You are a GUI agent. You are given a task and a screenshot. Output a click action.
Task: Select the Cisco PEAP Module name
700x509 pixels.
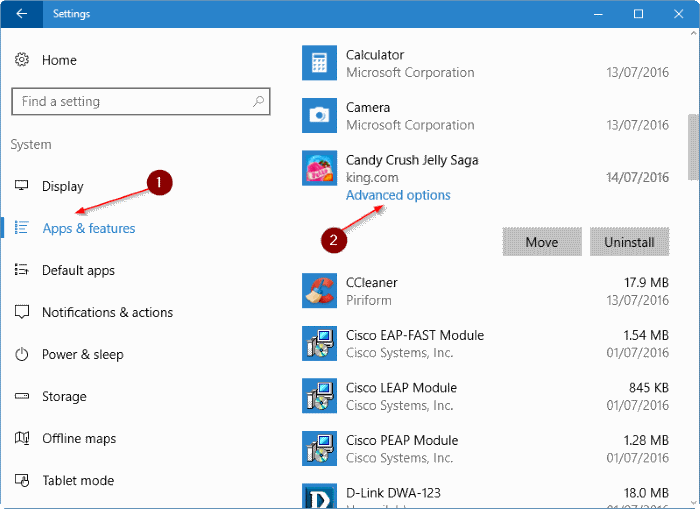402,440
